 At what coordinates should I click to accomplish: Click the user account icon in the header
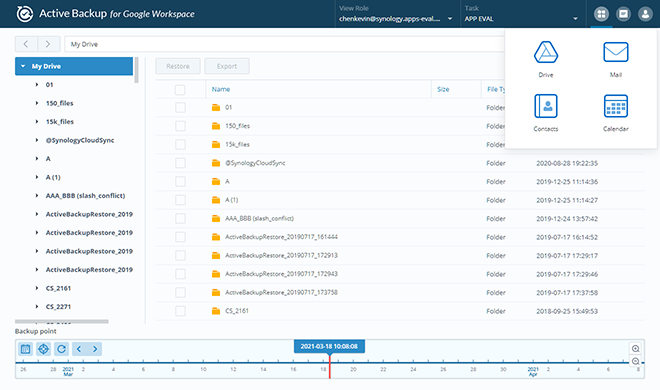(x=645, y=14)
